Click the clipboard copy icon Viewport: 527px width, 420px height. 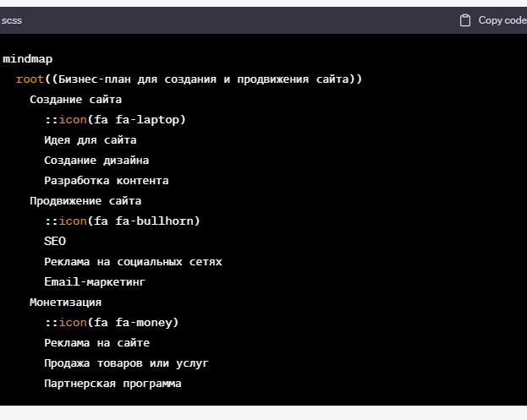pyautogui.click(x=464, y=20)
